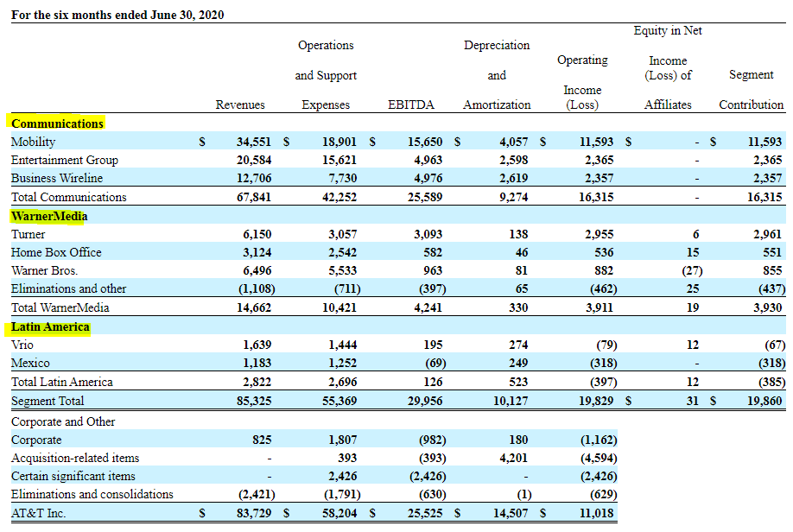Click Entertainment Group revenues 20,584
Viewport: 793px width, 532px height.
(x=253, y=160)
